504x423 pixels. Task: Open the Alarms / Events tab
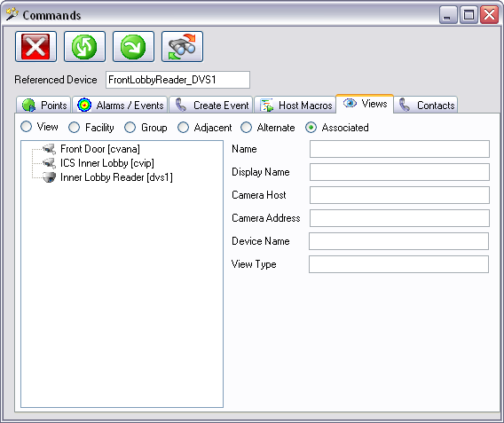coord(120,105)
